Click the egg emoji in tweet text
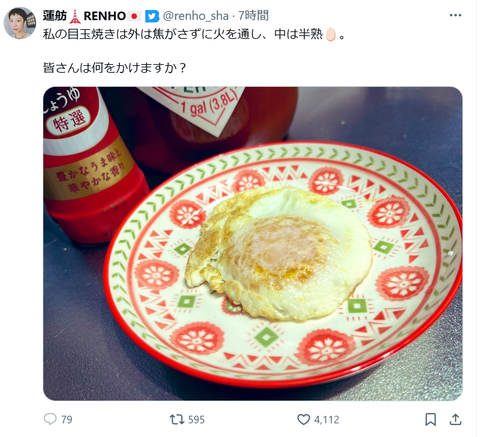The image size is (480, 437). [330, 34]
